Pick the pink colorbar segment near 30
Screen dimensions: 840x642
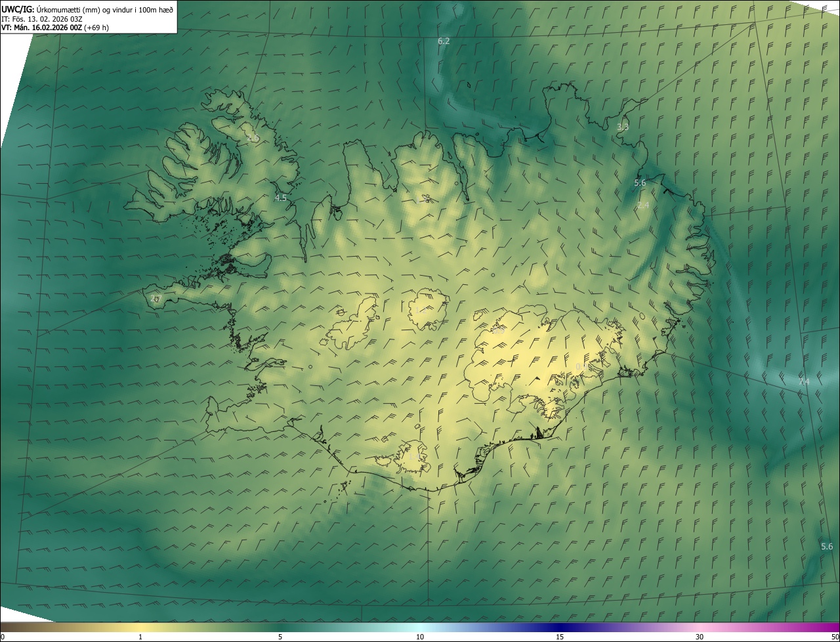(700, 627)
